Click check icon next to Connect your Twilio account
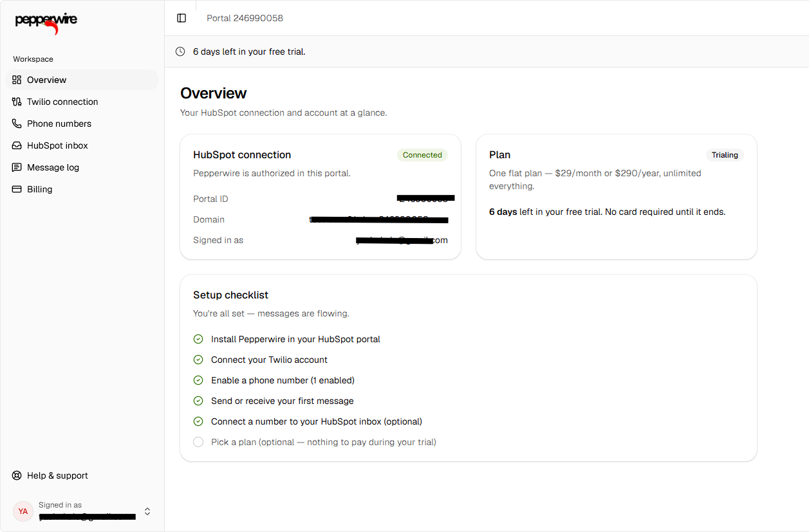809x532 pixels. tap(198, 360)
